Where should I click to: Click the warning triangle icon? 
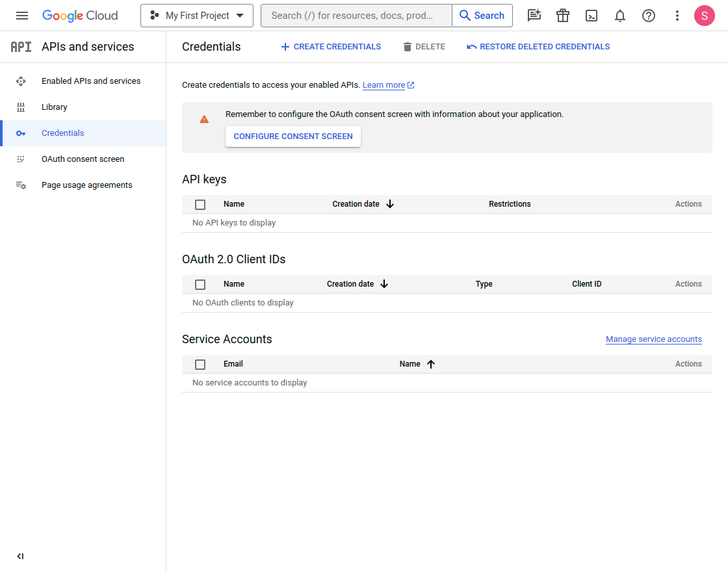204,120
